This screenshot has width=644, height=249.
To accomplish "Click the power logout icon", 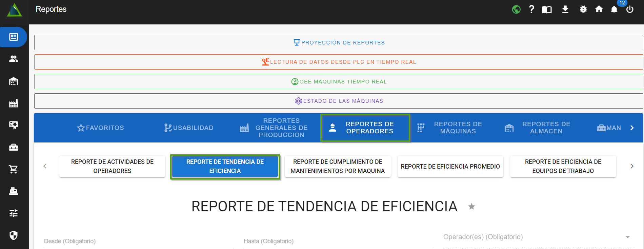I will pos(630,9).
